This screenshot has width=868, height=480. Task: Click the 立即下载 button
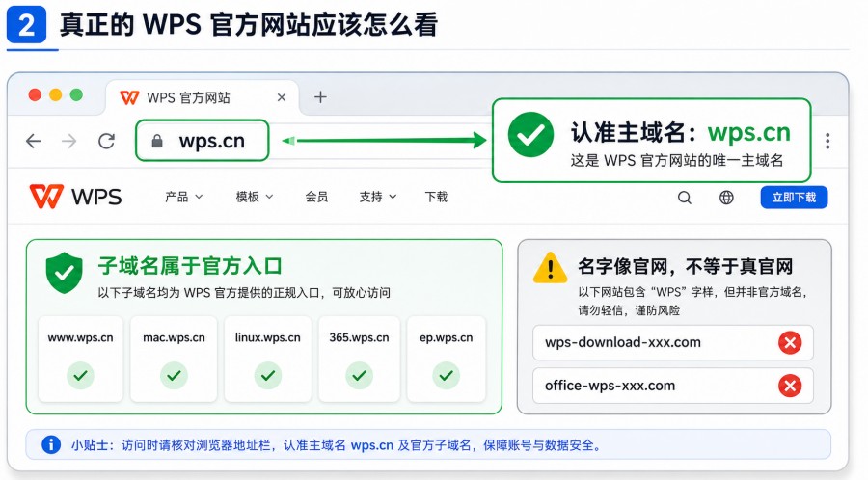[x=794, y=198]
